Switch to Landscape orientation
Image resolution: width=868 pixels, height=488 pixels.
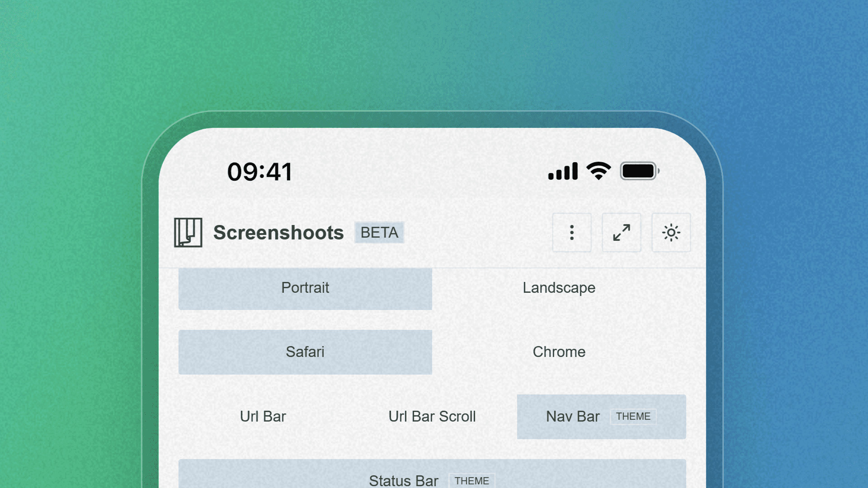click(x=559, y=288)
